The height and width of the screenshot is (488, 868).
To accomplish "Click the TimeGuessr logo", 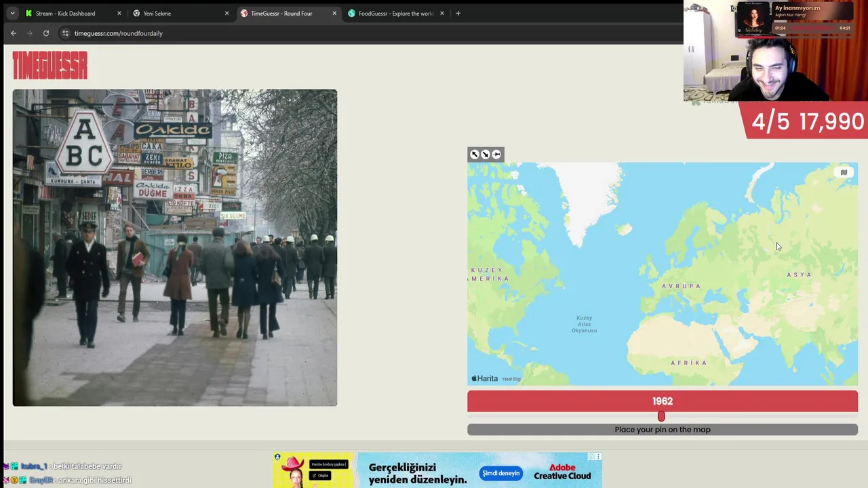I will 50,66.
